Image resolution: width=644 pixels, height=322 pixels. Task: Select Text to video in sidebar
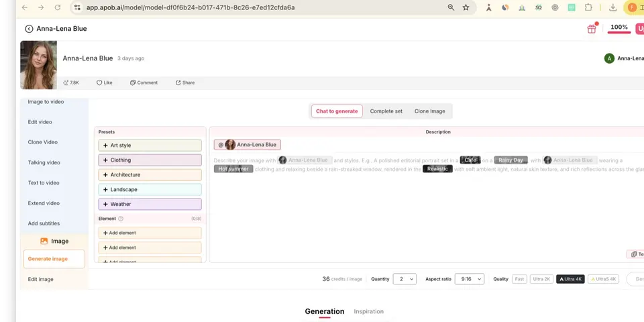[x=44, y=182]
